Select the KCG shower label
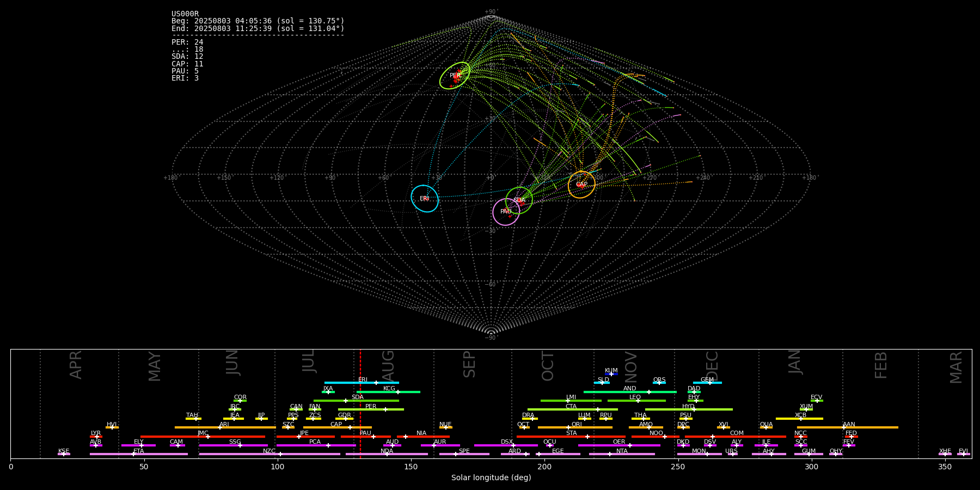The image size is (980, 490). 389,389
